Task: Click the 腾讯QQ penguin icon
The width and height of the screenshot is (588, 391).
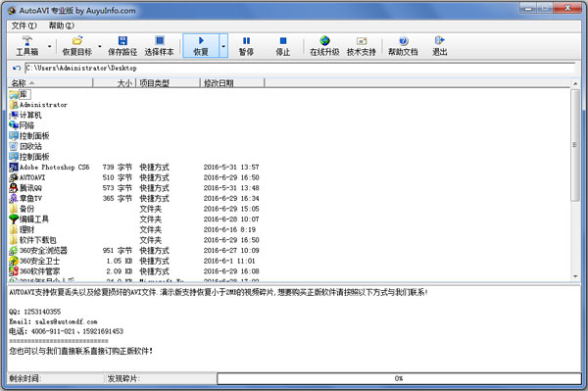Action: (x=14, y=188)
